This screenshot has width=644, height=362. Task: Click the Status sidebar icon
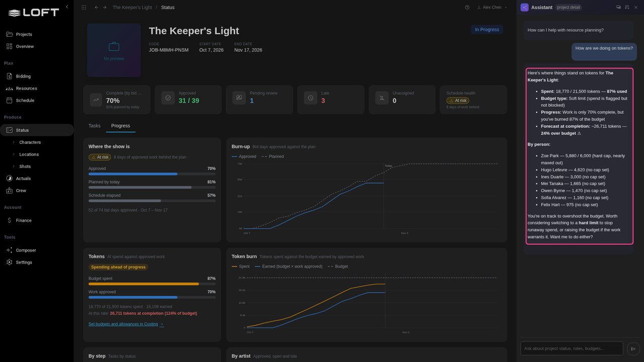[x=9, y=130]
